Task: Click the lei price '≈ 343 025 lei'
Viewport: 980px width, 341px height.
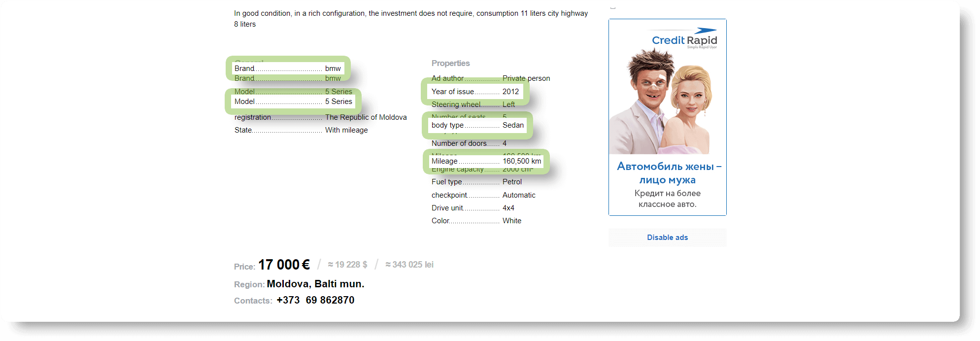Action: [x=409, y=265]
